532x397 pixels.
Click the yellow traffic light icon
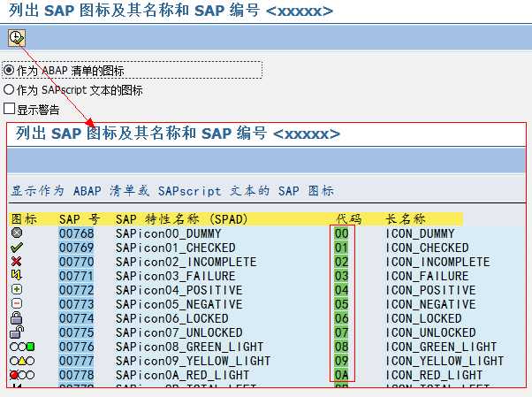click(x=22, y=361)
